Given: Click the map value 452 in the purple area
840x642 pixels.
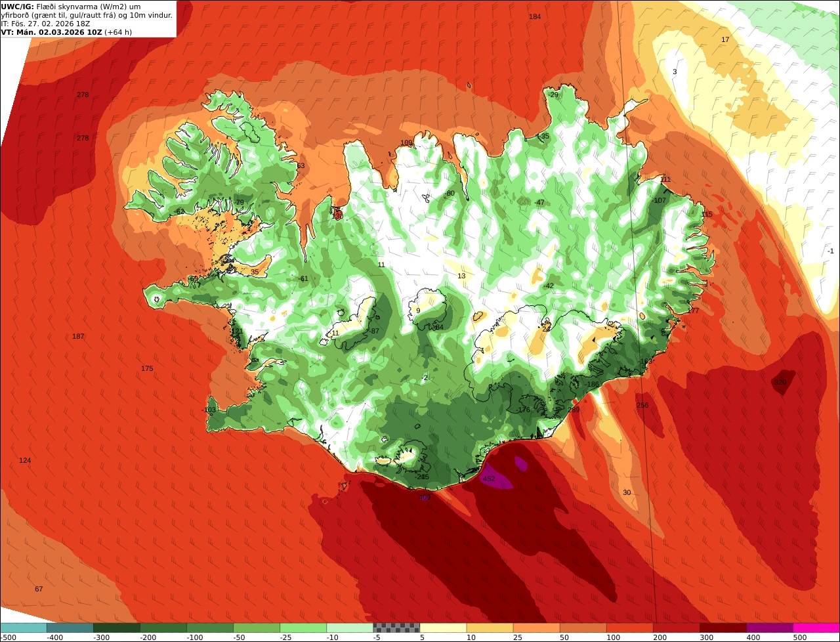Looking at the screenshot, I should pyautogui.click(x=489, y=479).
